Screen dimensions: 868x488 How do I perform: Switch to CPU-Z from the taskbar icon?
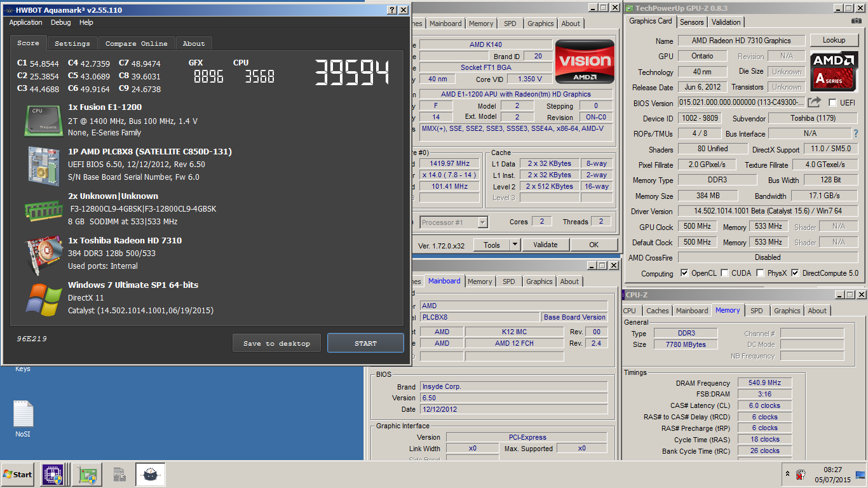pos(52,474)
